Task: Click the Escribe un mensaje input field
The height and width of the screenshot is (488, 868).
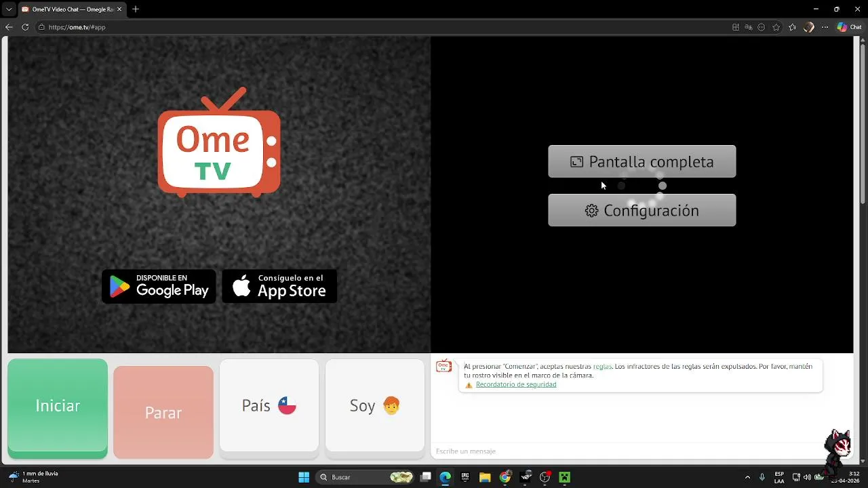Action: 627,451
